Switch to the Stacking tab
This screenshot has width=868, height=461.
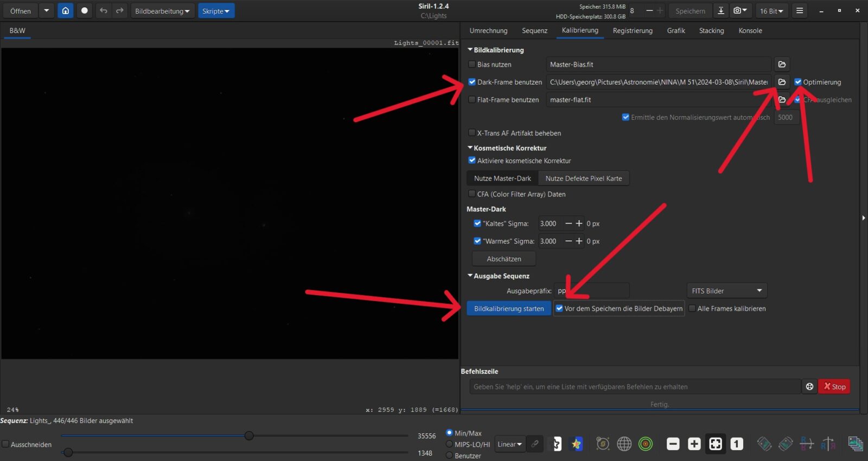point(711,31)
